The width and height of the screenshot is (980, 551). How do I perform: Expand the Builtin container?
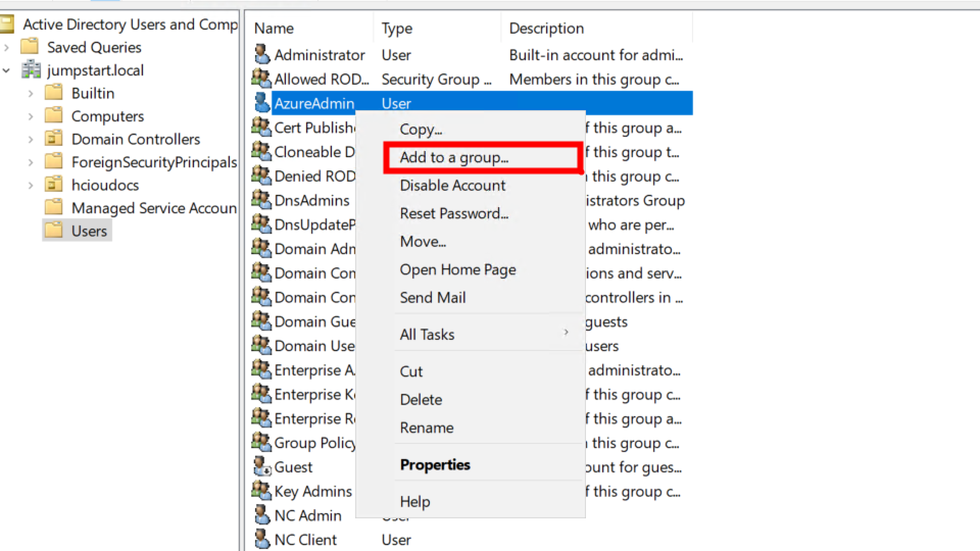[x=31, y=93]
